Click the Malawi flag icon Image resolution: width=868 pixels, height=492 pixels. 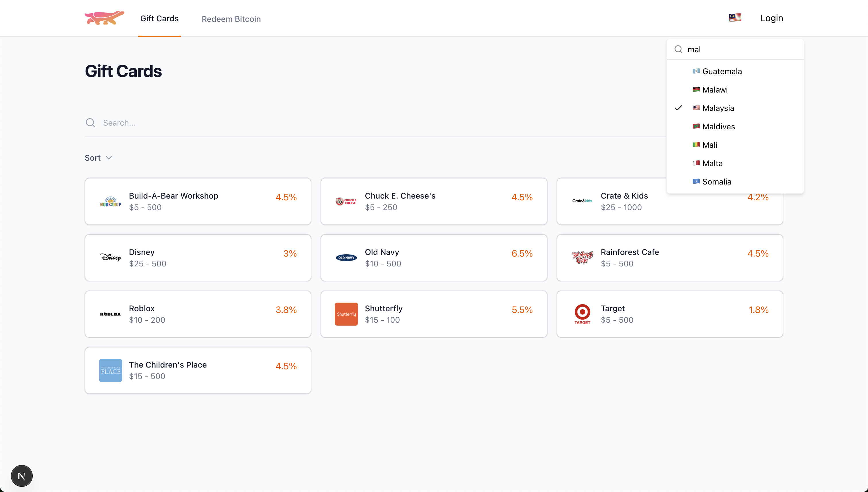pos(696,89)
